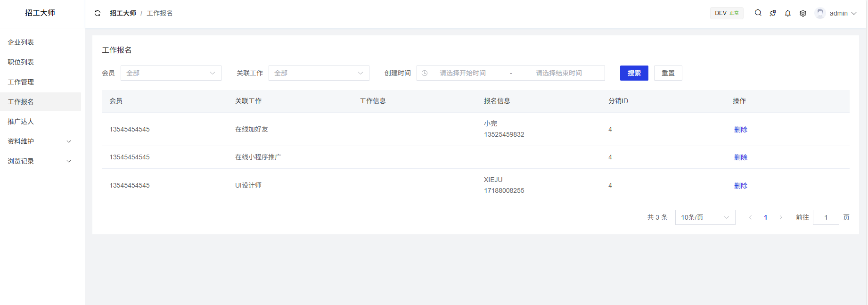
Task: Click the 前往 page number input box
Action: coord(826,217)
